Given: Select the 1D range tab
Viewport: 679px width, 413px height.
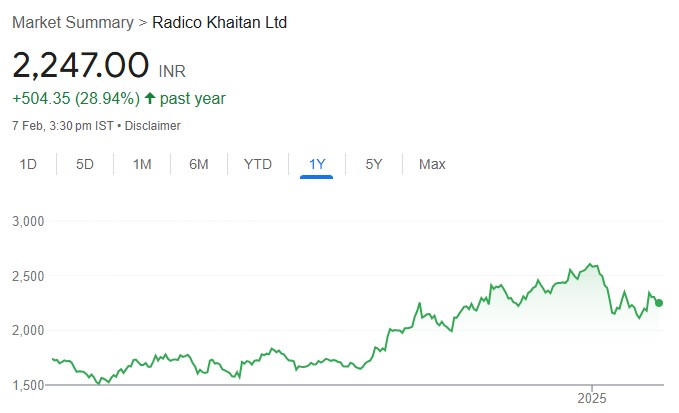Looking at the screenshot, I should coord(29,164).
